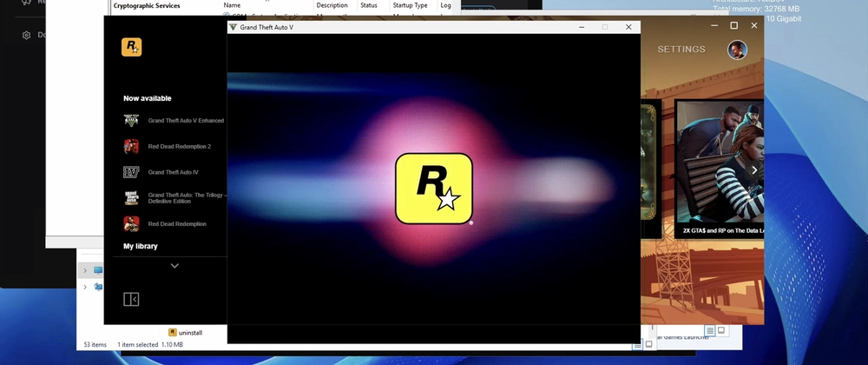The image size is (868, 365).
Task: Open the profile avatar in launcher
Action: point(737,50)
